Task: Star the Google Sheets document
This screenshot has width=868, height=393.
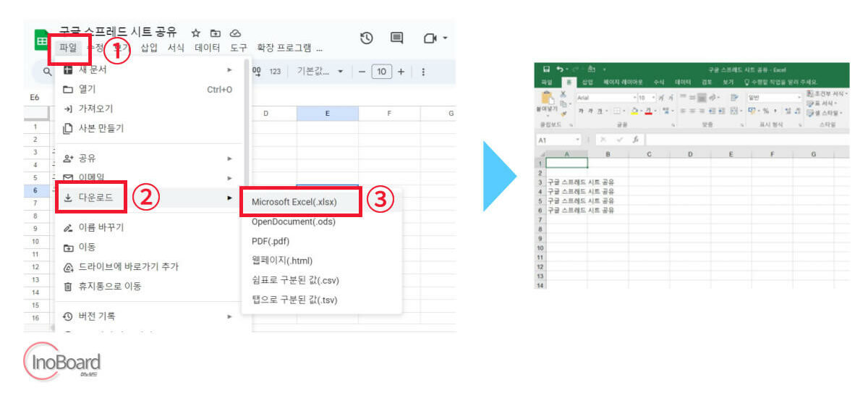Action: (x=195, y=33)
